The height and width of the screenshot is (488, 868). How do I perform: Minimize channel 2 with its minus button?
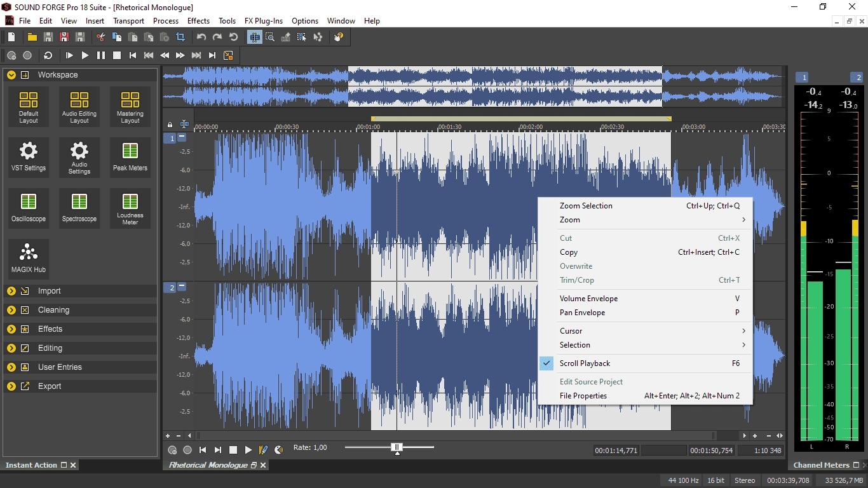[x=182, y=287]
